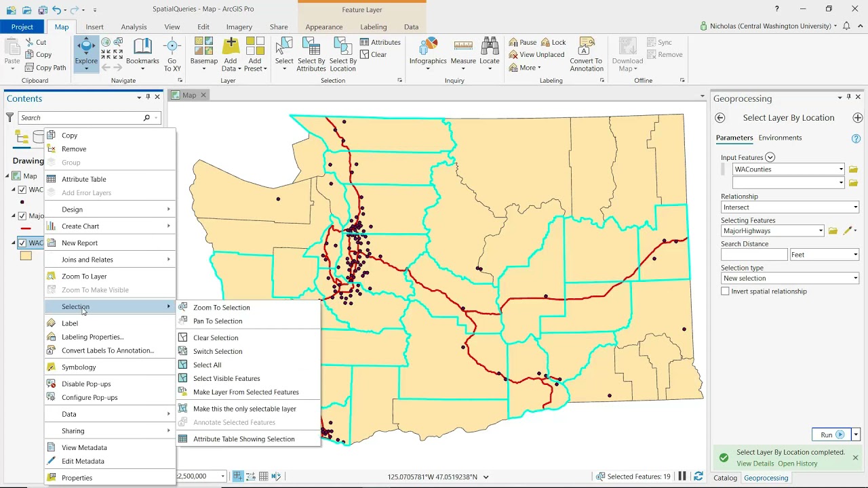868x488 pixels.
Task: Click the yellow polygon symbol swatch
Action: tap(26, 256)
